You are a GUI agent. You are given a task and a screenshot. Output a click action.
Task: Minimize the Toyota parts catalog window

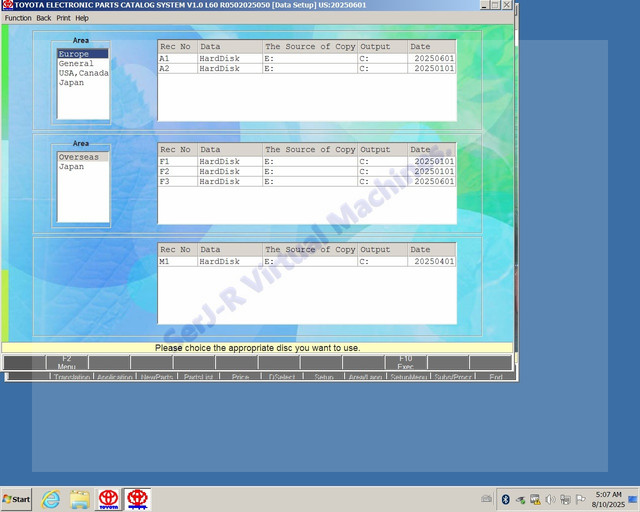[484, 5]
